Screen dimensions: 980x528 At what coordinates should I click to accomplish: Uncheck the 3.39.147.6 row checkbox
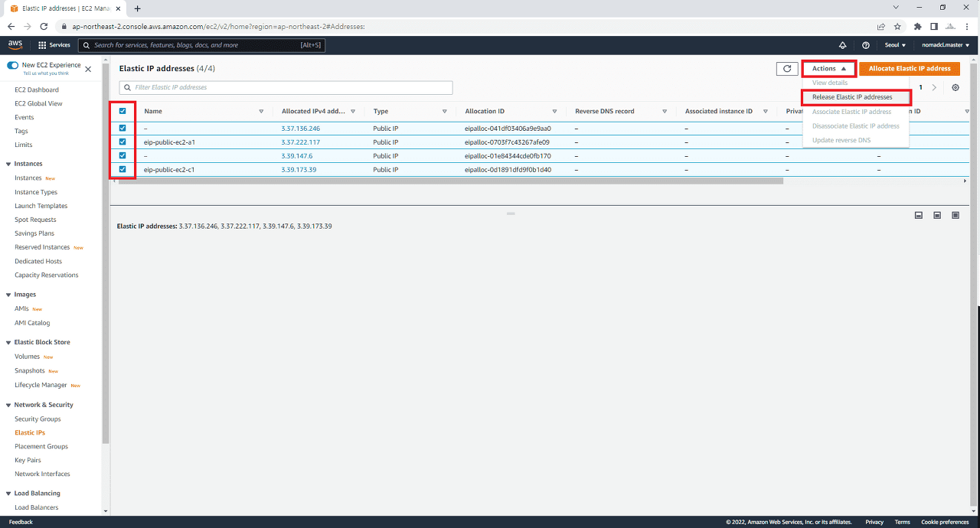pyautogui.click(x=122, y=155)
